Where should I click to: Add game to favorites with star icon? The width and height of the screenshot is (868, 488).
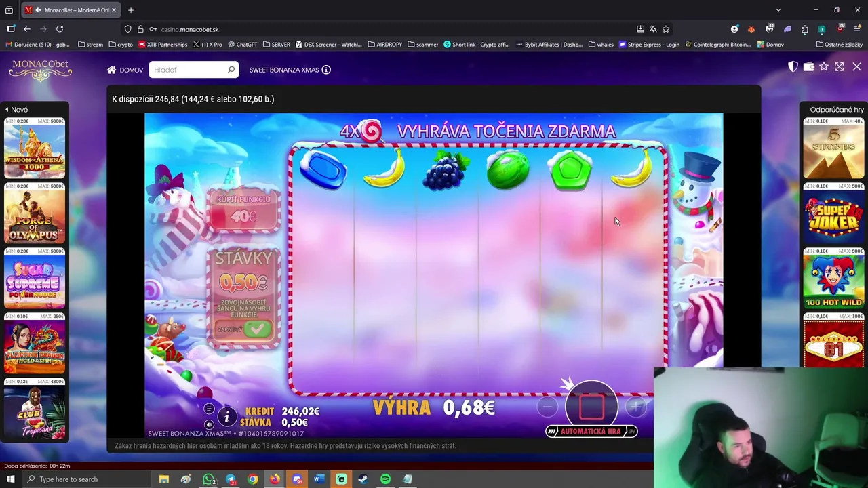[x=824, y=66]
